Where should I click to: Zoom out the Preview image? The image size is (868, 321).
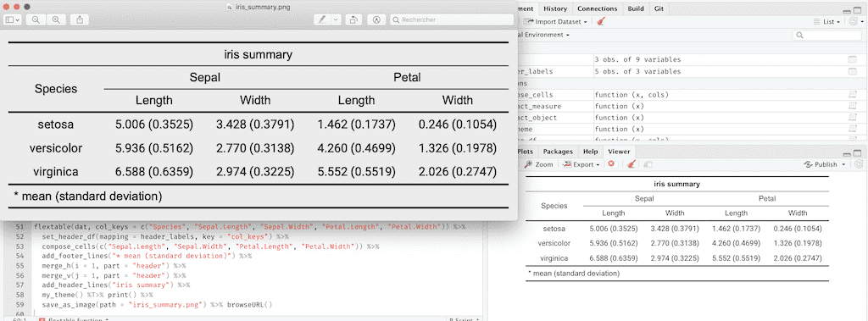click(x=36, y=19)
